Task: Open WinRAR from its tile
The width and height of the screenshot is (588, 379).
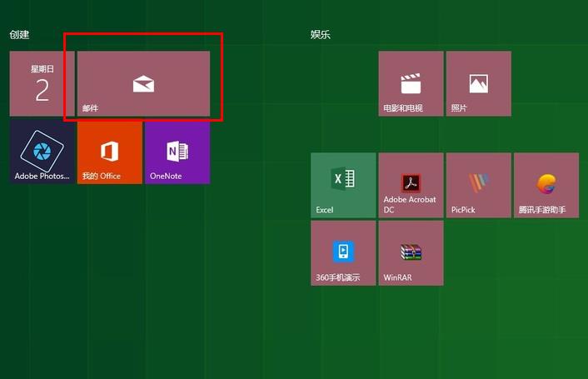Action: (x=411, y=252)
